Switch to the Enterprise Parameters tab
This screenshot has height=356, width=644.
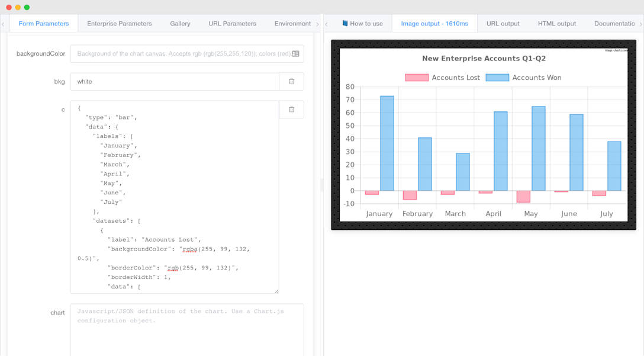pos(119,24)
